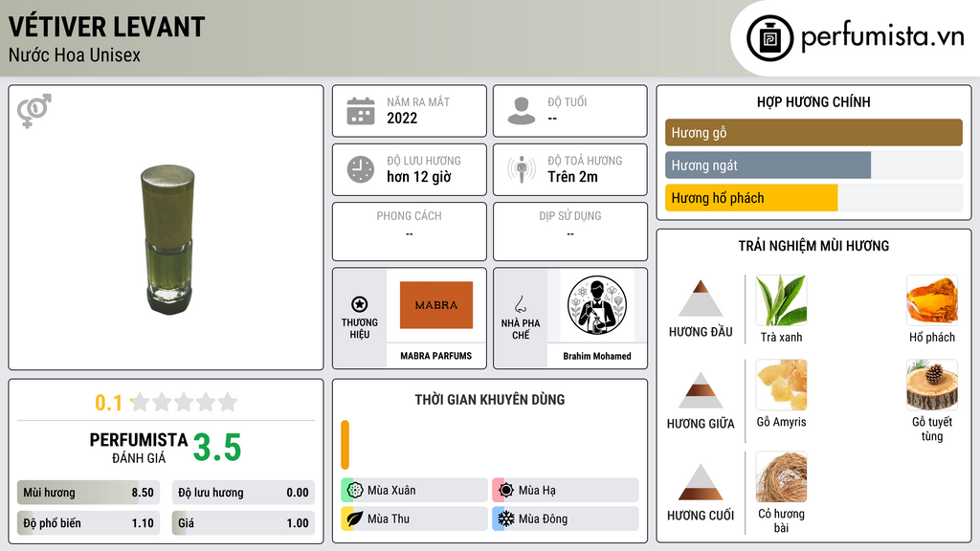Open the Cỏ hương bài note image
Screen dimensions: 980x551
[781, 476]
